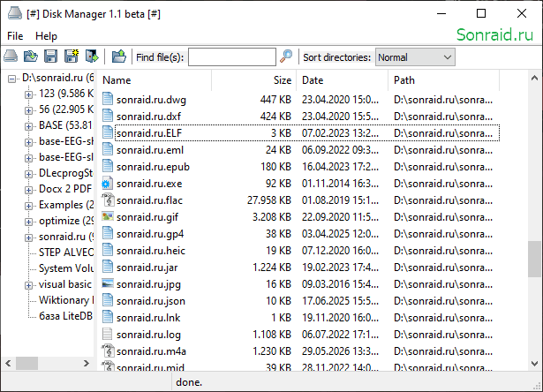Screen dimensions: 543x392
Task: Sort the list by Date column header
Action: [x=343, y=80]
